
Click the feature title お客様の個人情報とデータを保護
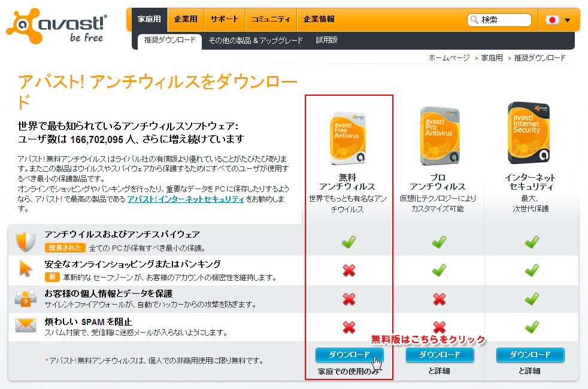click(x=108, y=293)
